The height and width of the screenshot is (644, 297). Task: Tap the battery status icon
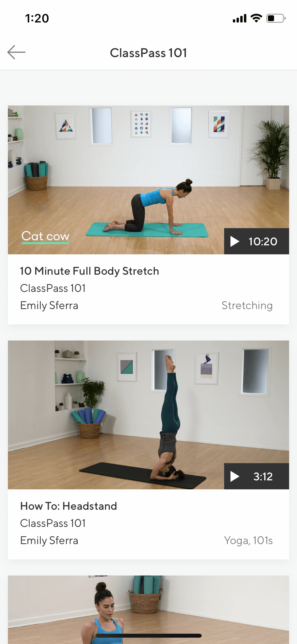pyautogui.click(x=276, y=18)
